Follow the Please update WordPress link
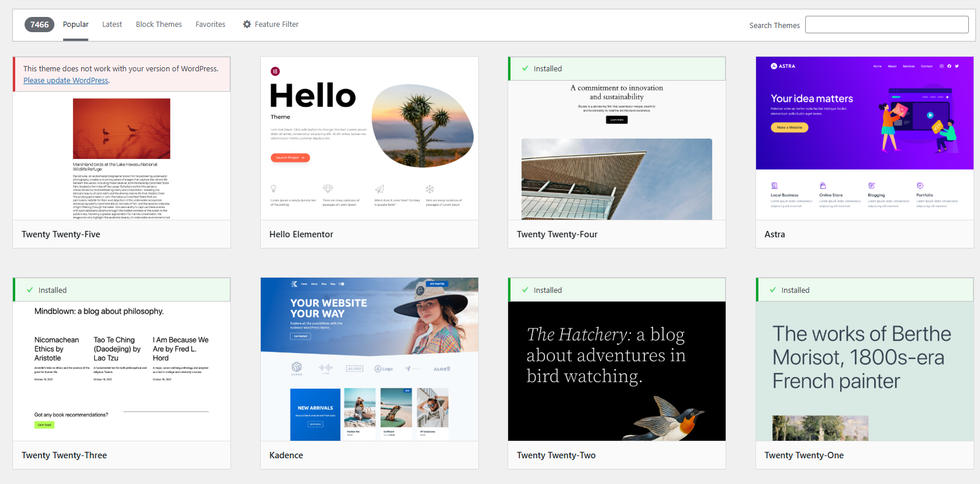 pyautogui.click(x=65, y=81)
